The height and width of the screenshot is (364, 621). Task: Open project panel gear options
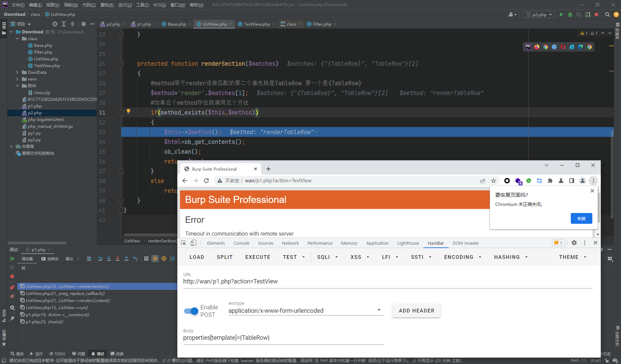(x=84, y=24)
